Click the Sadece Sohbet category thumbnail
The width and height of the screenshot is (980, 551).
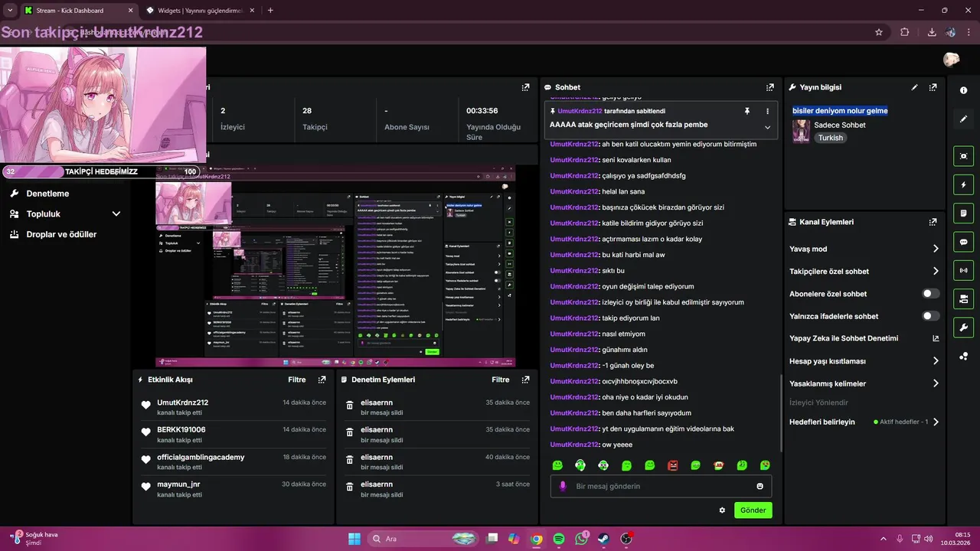801,131
